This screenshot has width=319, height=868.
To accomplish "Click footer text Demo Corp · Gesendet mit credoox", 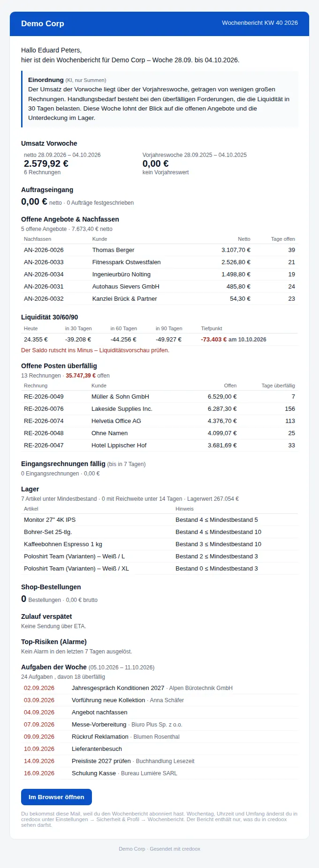I will (x=159, y=848).
